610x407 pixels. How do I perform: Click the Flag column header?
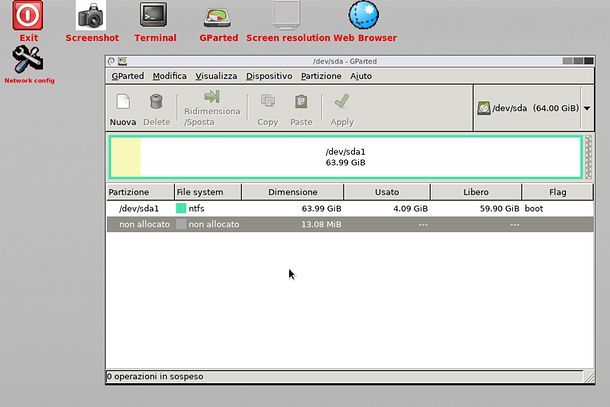point(557,192)
